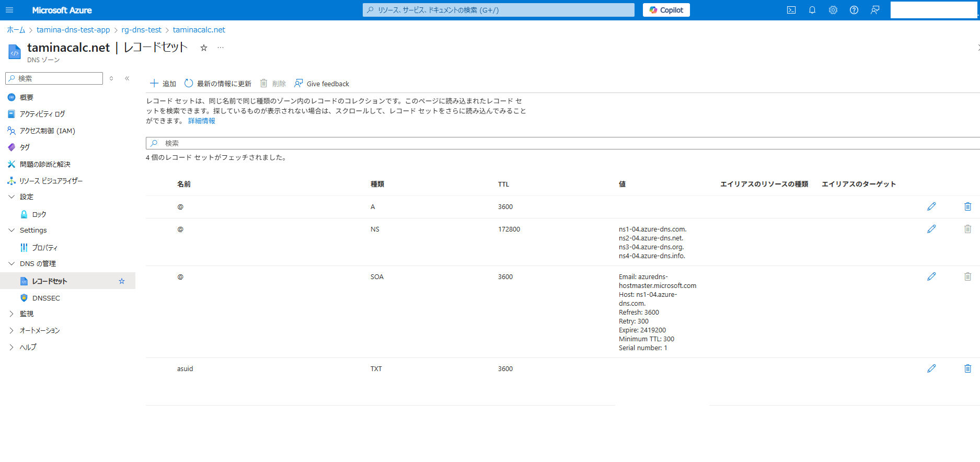Image resolution: width=980 pixels, height=462 pixels.
Task: Open the notifications bell
Action: click(812, 10)
